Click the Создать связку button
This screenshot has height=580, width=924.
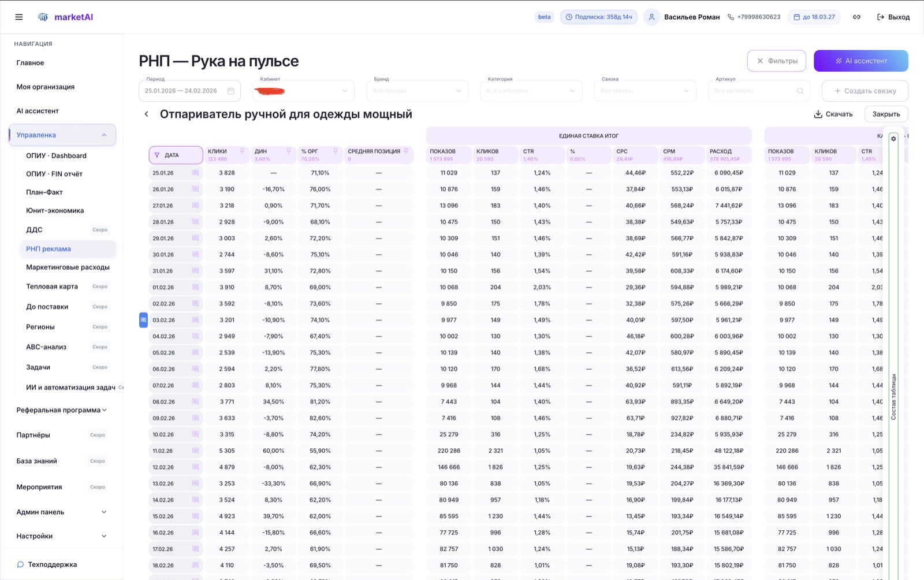(x=865, y=91)
